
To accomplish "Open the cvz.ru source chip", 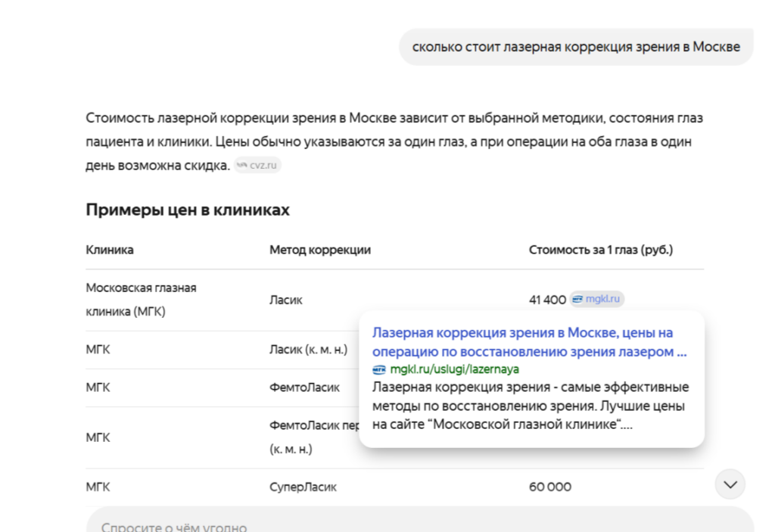I will [x=258, y=166].
